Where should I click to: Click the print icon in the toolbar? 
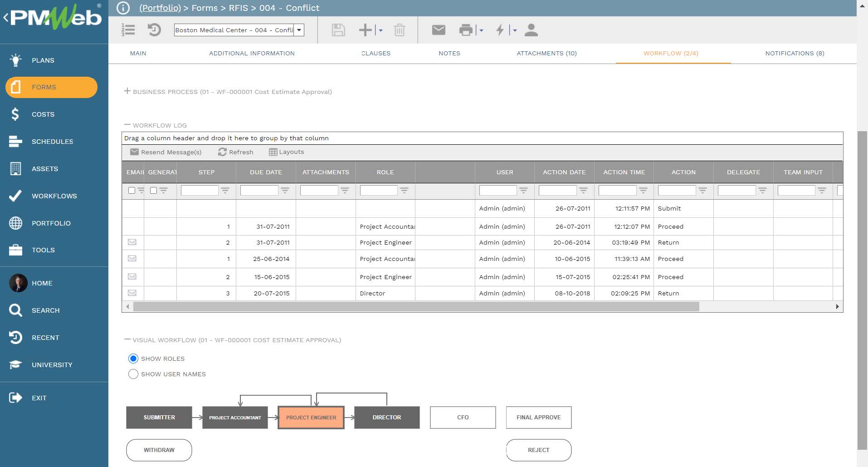(465, 29)
